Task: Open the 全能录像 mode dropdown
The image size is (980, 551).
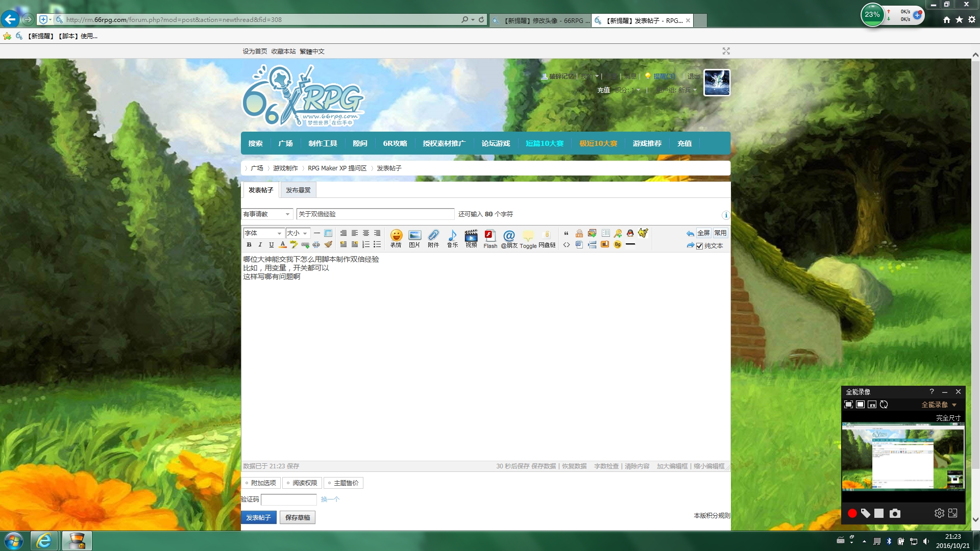Action: tap(939, 405)
